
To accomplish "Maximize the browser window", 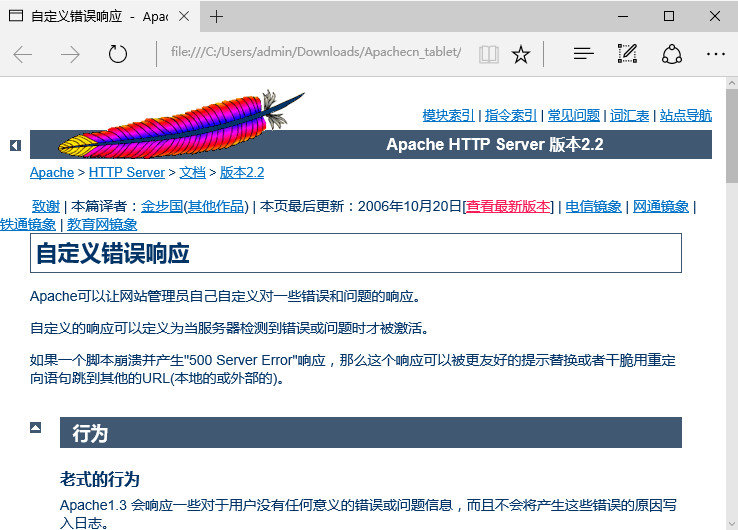I will coord(669,16).
